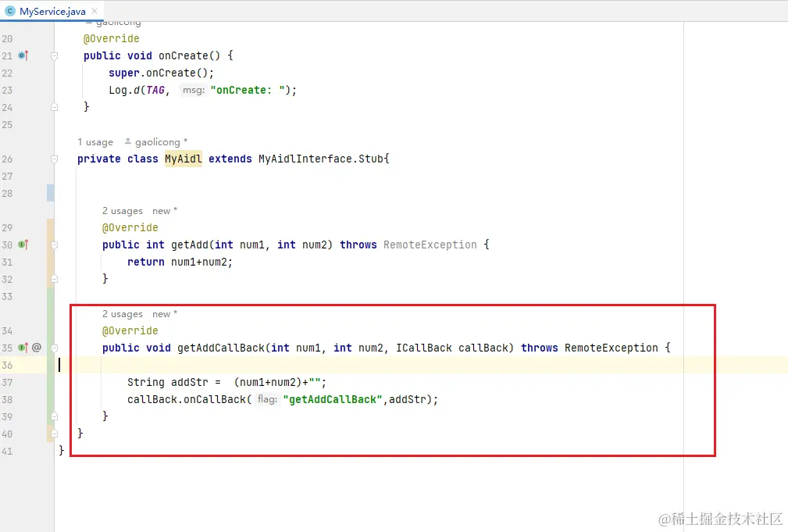Click the ICallBack parameter type

pos(423,348)
